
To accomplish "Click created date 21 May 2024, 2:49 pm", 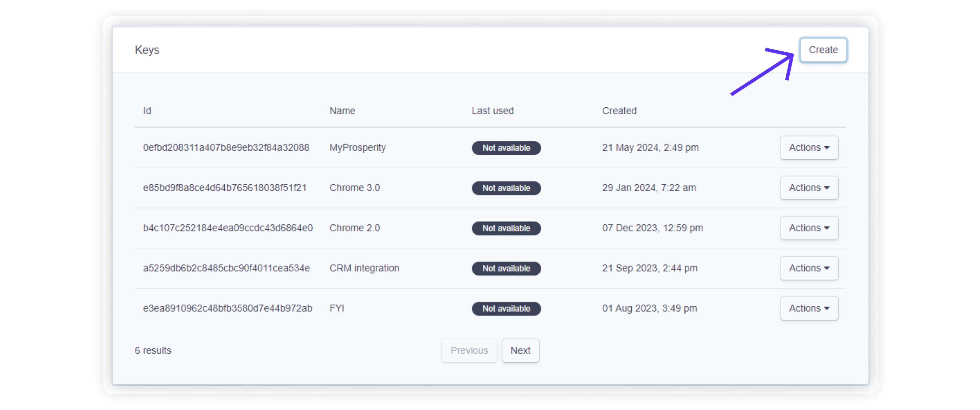I will 650,148.
